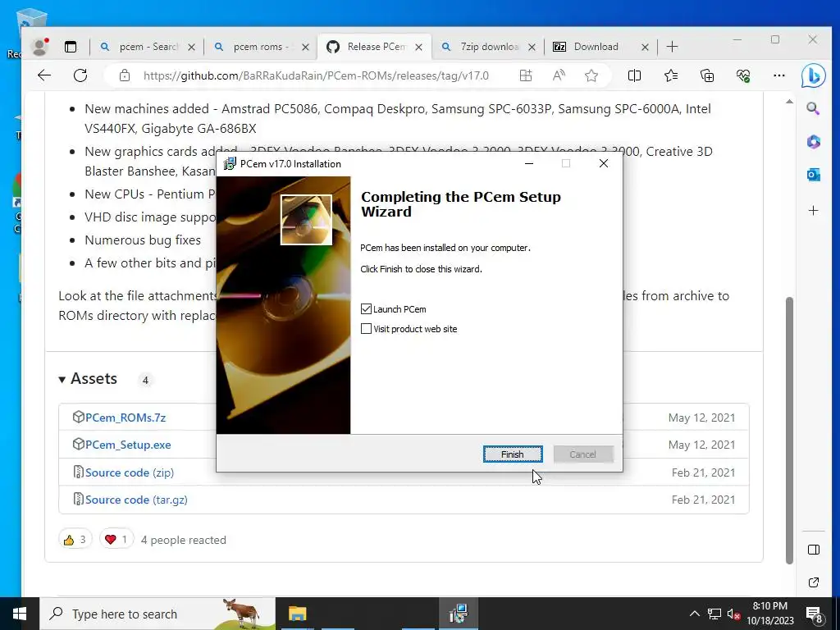Open Edge Settings and more menu
This screenshot has width=840, height=630.
pyautogui.click(x=779, y=75)
